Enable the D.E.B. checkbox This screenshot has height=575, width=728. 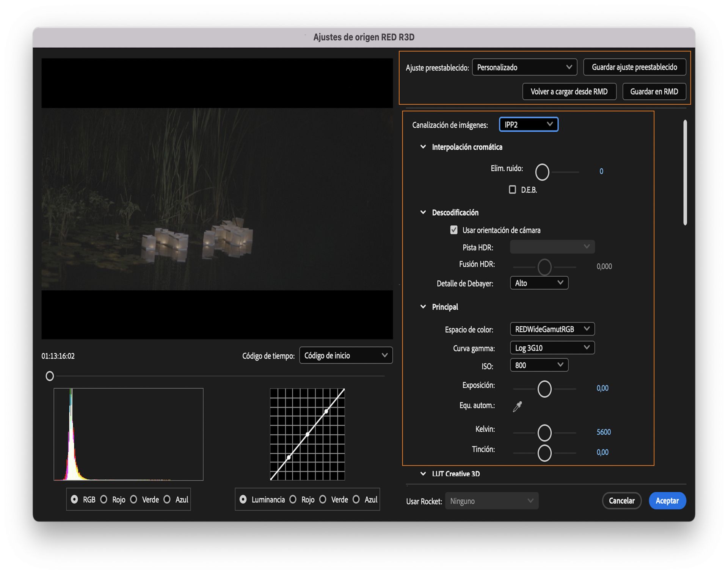512,190
